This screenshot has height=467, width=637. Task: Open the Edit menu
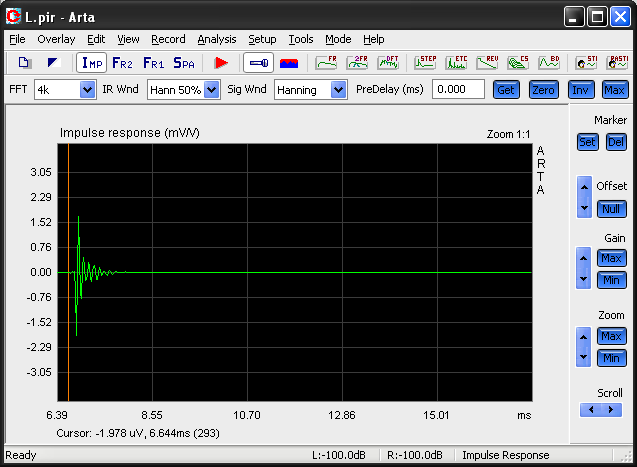(96, 39)
